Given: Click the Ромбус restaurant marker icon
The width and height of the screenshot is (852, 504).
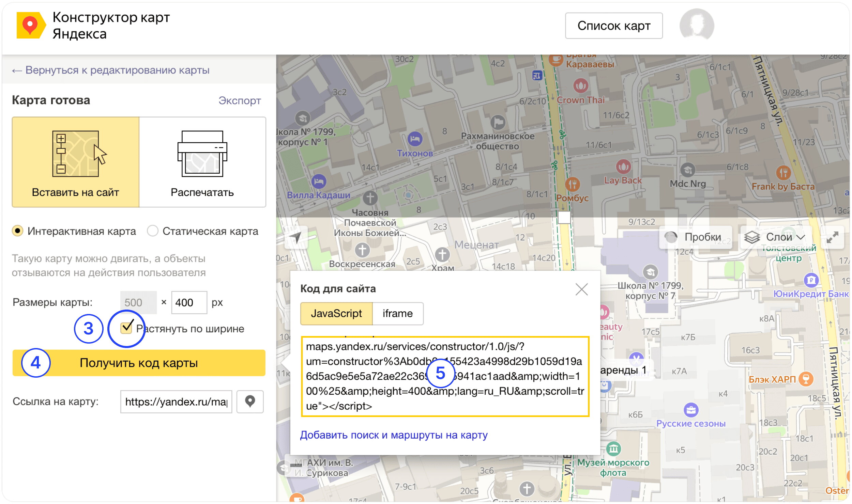Looking at the screenshot, I should click(x=572, y=184).
